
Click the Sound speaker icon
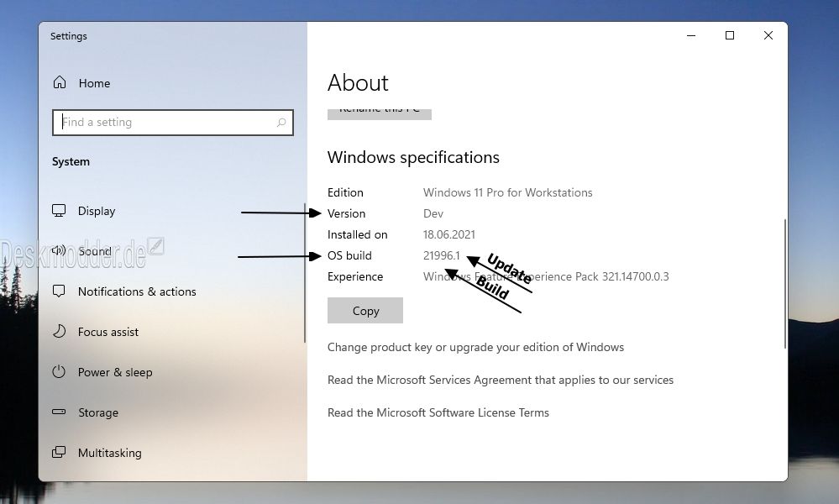point(59,250)
